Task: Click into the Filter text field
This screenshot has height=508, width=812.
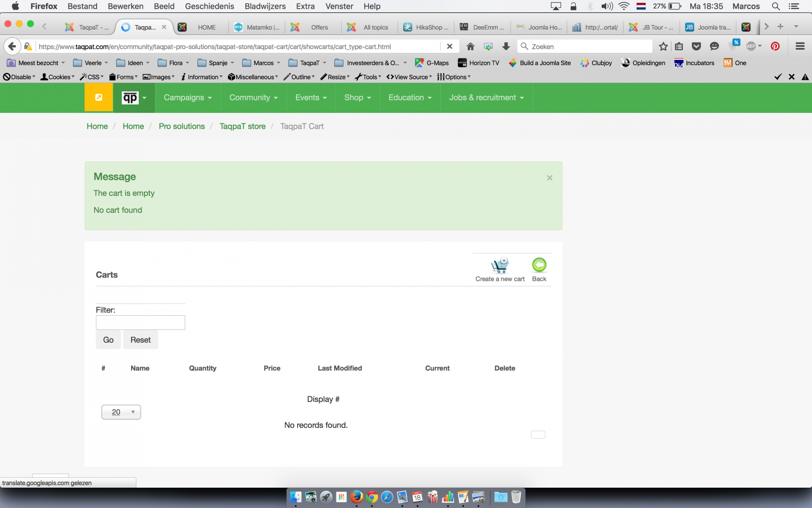Action: pos(140,323)
